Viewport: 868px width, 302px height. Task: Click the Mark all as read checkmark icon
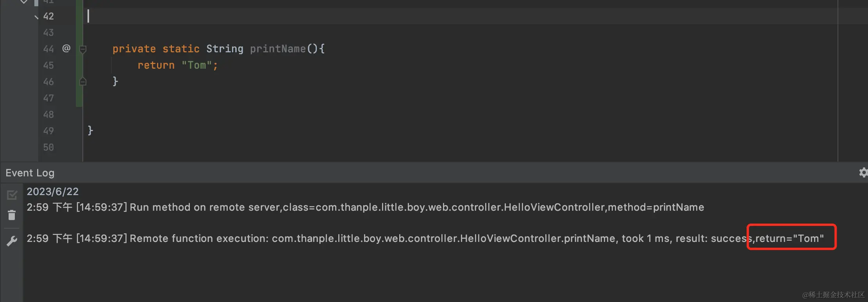[12, 195]
